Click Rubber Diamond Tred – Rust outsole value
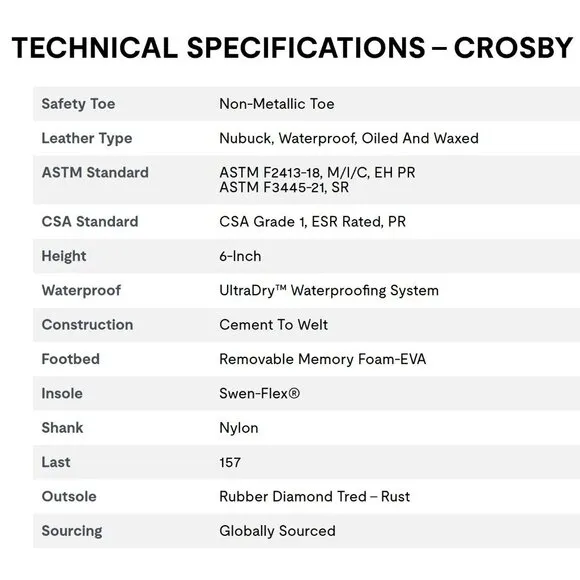This screenshot has width=580, height=580. pos(314,497)
